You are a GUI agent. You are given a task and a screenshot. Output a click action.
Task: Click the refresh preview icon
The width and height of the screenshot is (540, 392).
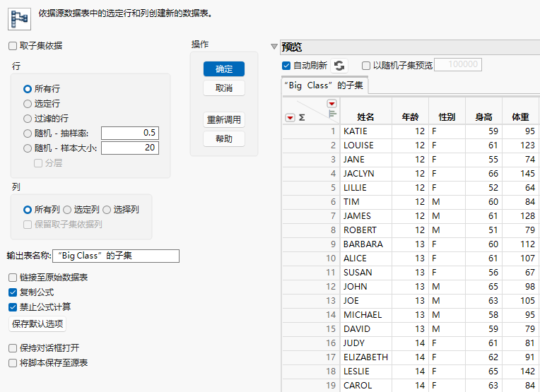tap(339, 66)
